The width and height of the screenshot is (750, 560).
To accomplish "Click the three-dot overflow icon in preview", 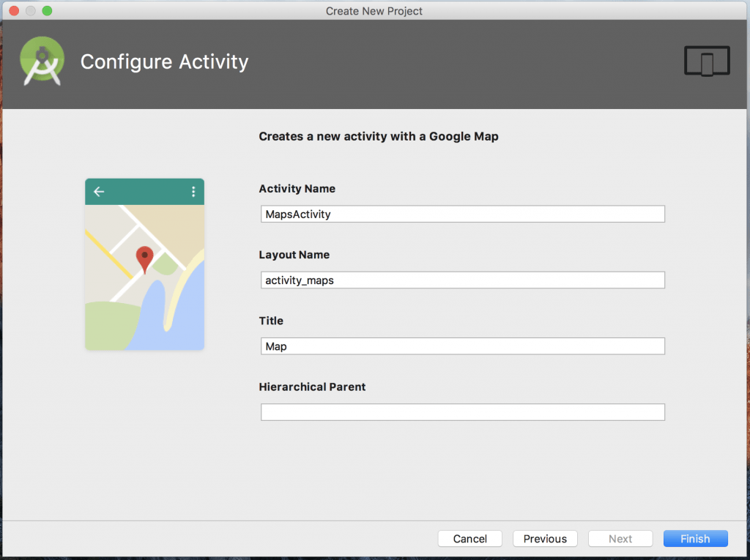I will 193,192.
